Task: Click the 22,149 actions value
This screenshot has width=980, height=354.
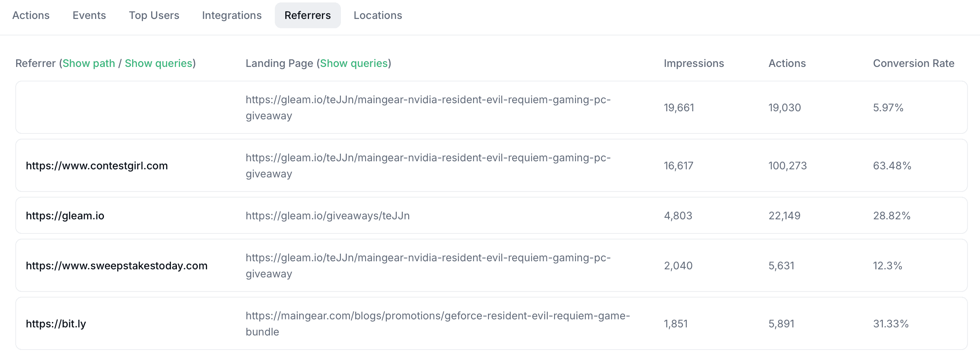Action: (x=785, y=216)
